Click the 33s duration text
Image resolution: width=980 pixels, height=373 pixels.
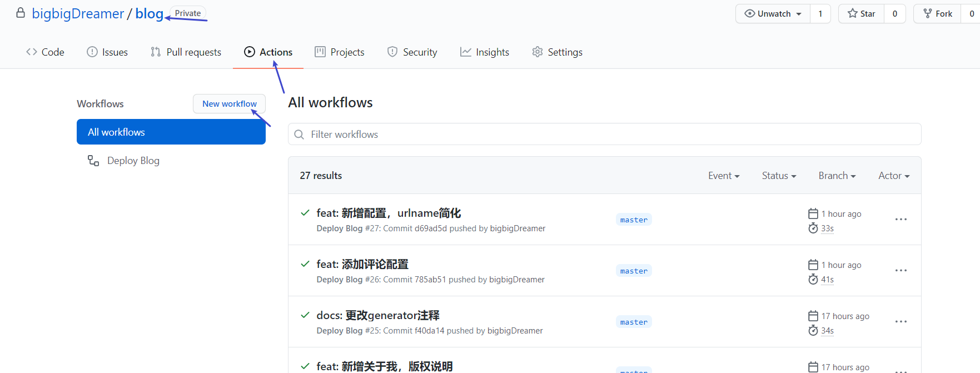(x=828, y=228)
